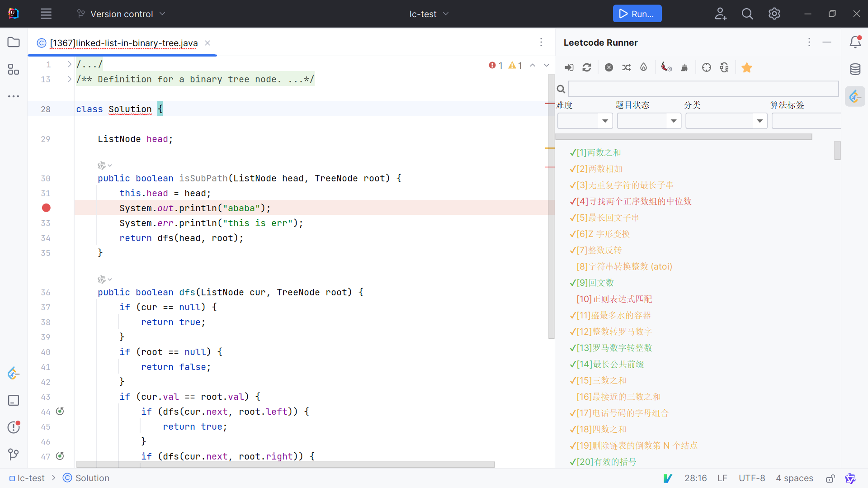Image resolution: width=868 pixels, height=488 pixels.
Task: Open the Terminal tool window
Action: [14, 400]
